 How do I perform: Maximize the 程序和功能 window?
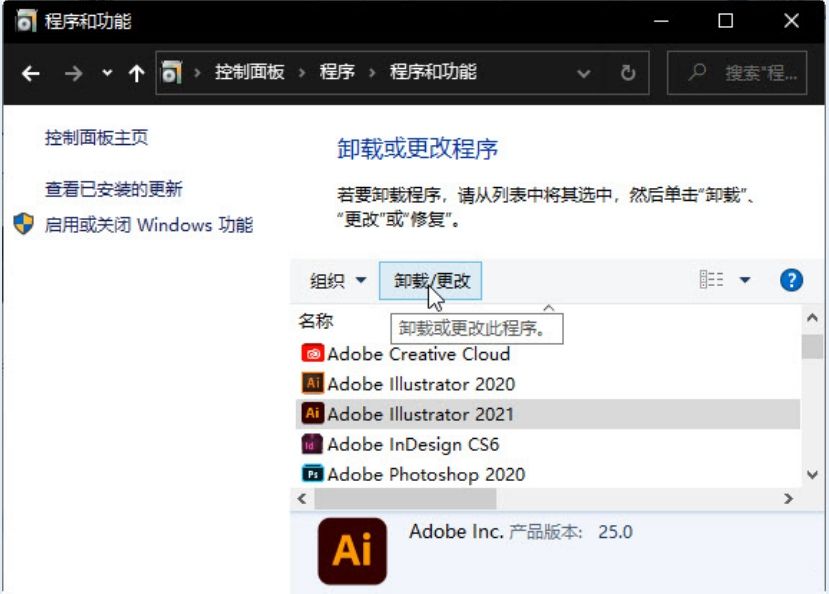725,21
